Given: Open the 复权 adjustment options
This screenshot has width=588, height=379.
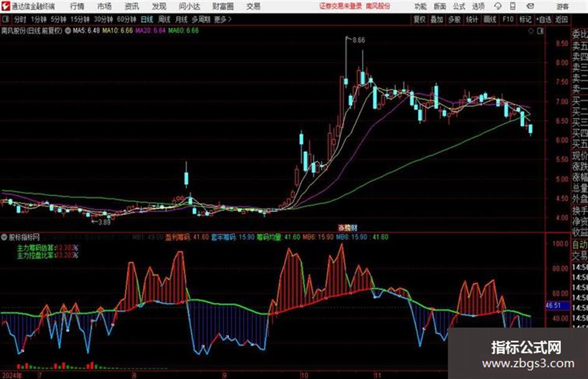Looking at the screenshot, I should pyautogui.click(x=419, y=19).
